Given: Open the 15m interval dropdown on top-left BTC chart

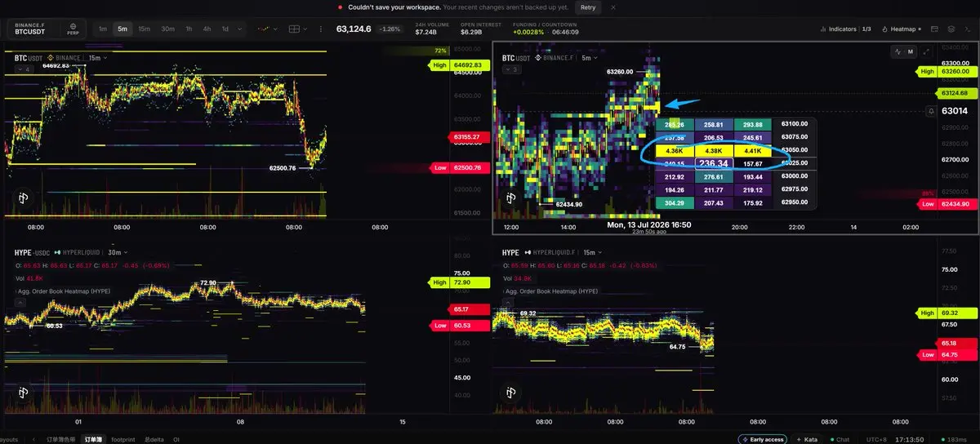Looking at the screenshot, I should tap(99, 58).
